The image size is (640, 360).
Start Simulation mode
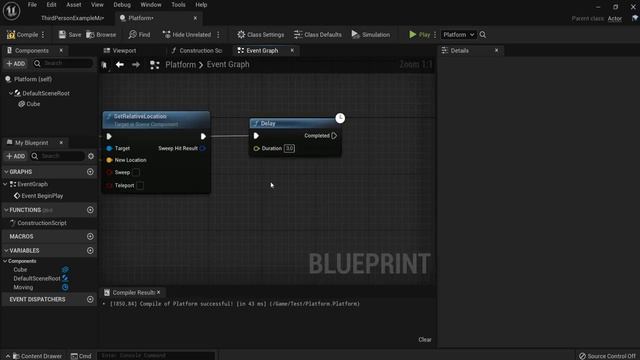pyautogui.click(x=371, y=35)
